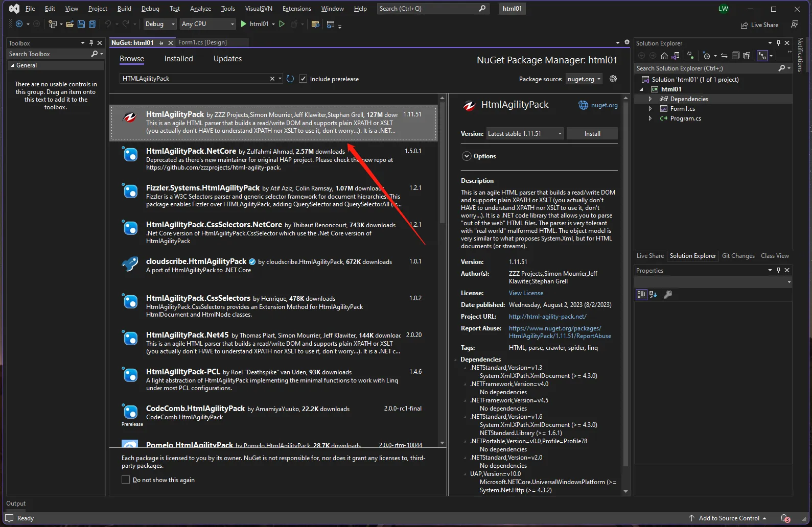Viewport: 812px width, 527px height.
Task: Open the Debug configuration dropdown
Action: [x=160, y=24]
